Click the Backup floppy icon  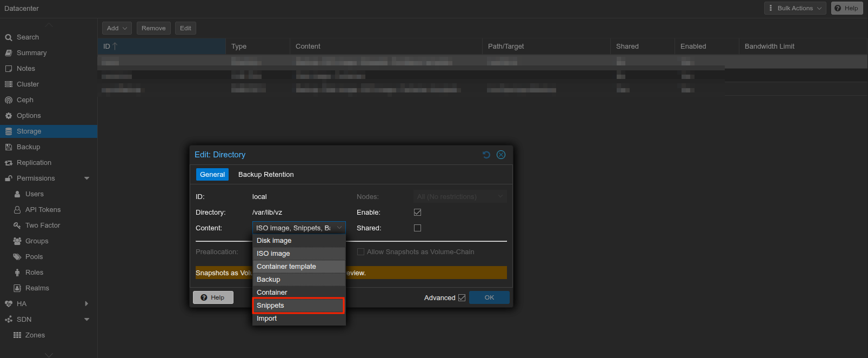pyautogui.click(x=9, y=147)
